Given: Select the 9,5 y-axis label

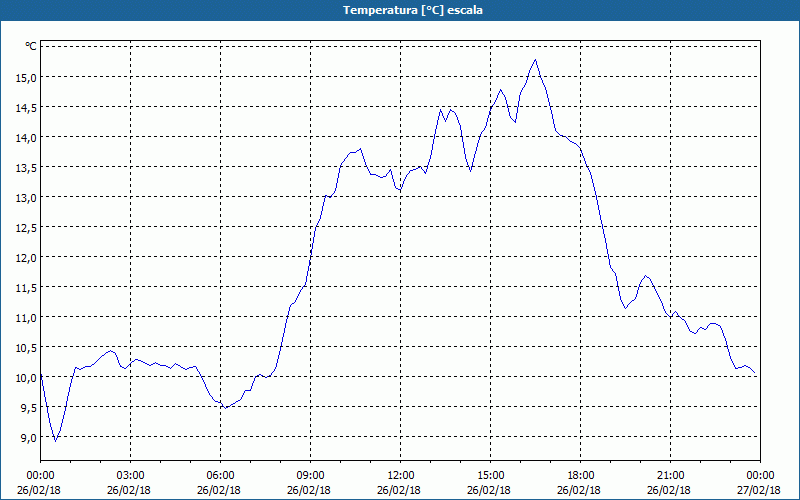Looking at the screenshot, I should point(29,408).
